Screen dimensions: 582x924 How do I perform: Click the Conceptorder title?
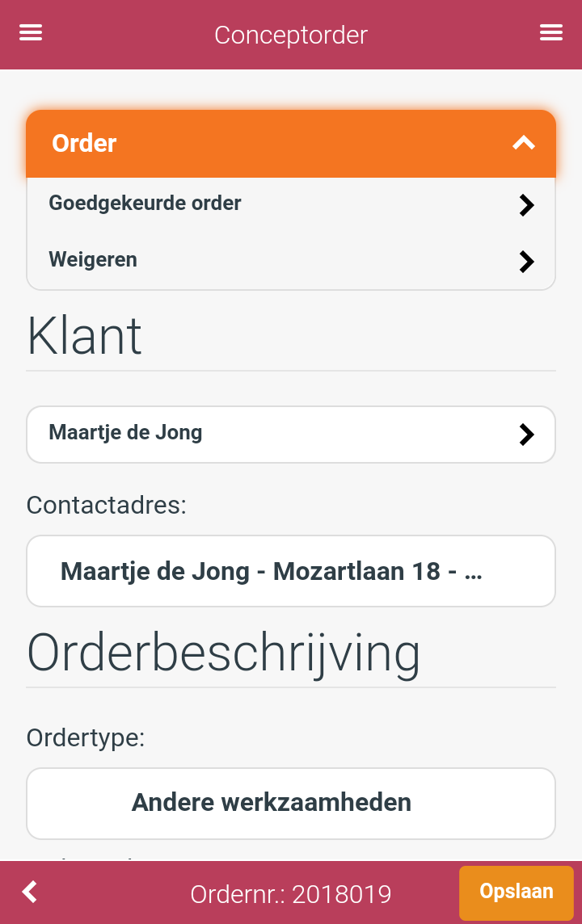(x=291, y=35)
